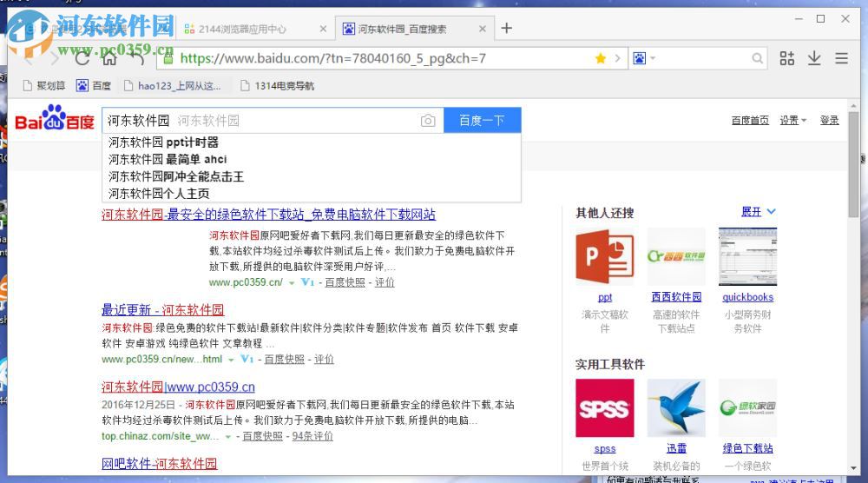
Task: Open 百度首页 link
Action: [x=750, y=120]
